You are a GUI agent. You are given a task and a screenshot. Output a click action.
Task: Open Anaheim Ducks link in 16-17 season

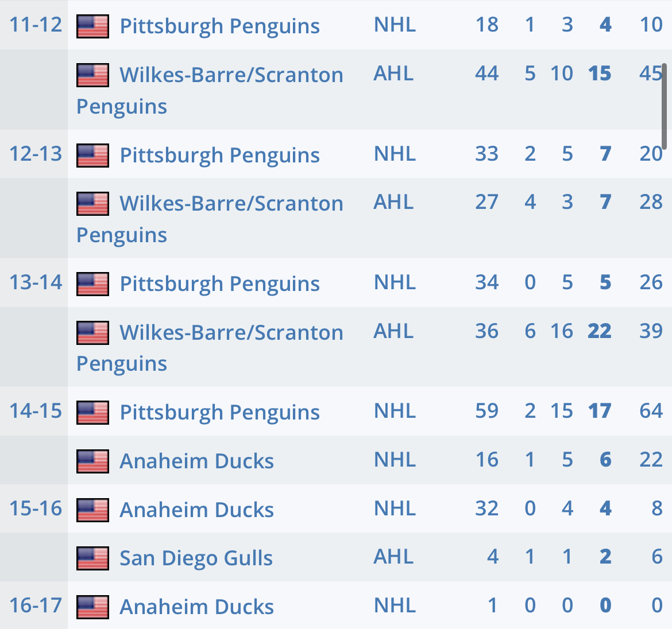pos(196,607)
